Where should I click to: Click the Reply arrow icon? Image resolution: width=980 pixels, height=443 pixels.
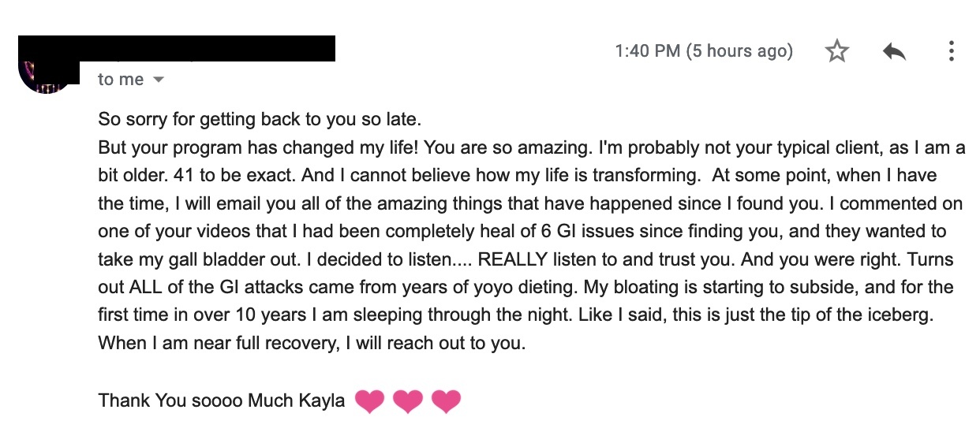(x=894, y=52)
